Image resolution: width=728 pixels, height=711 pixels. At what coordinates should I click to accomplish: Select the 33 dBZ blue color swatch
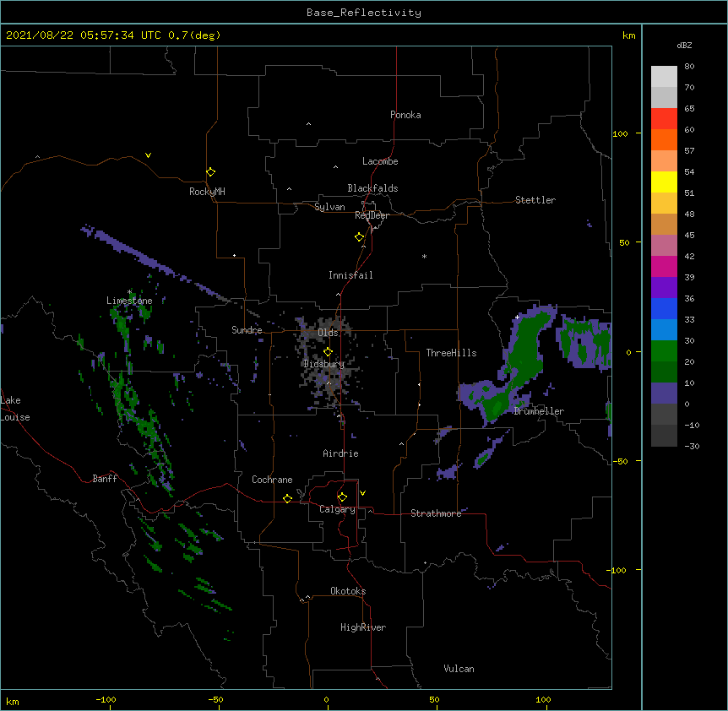[664, 329]
